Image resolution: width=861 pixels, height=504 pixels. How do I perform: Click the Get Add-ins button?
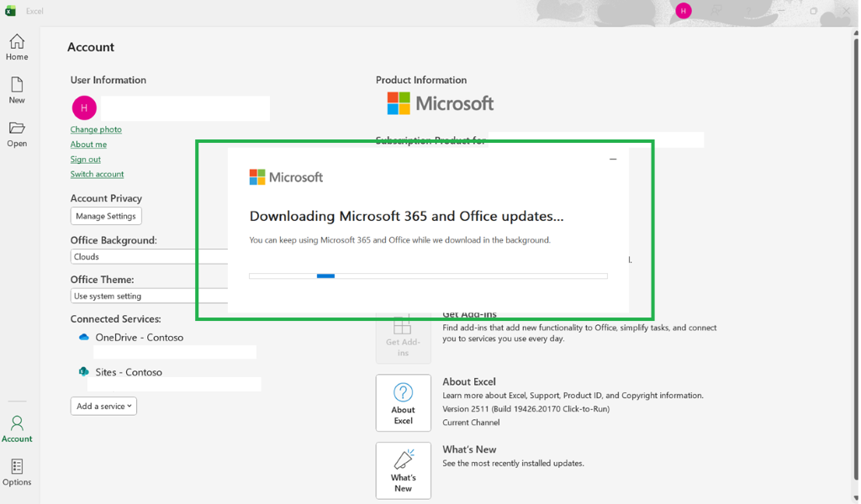tap(403, 339)
